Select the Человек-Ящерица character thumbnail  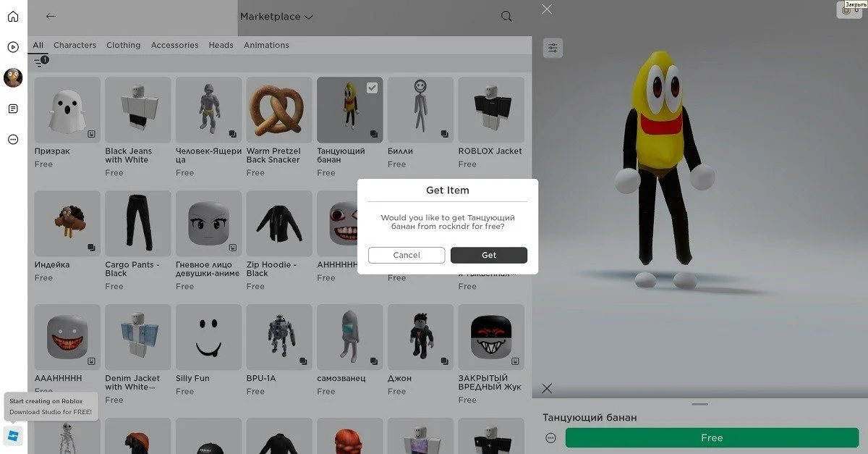click(208, 110)
